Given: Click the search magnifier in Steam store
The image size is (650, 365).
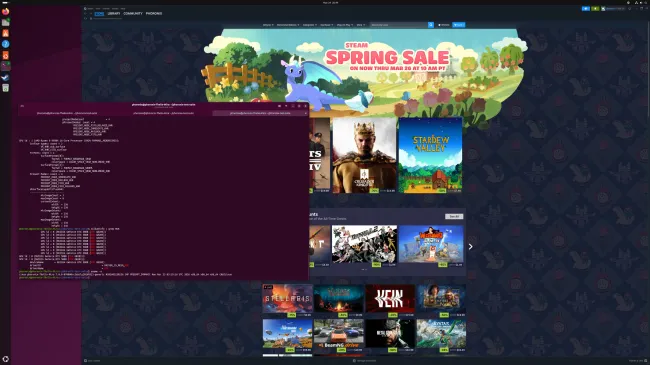Looking at the screenshot, I should [x=431, y=25].
